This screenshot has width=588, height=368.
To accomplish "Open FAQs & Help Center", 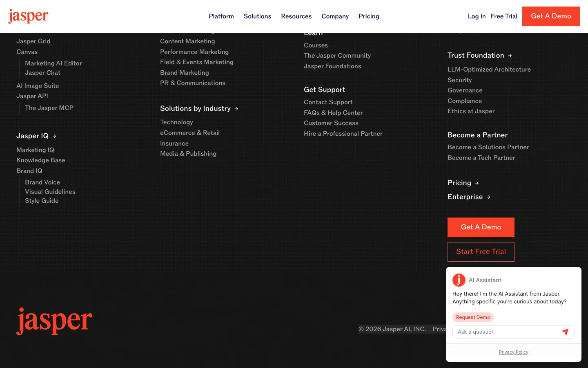I will 333,113.
